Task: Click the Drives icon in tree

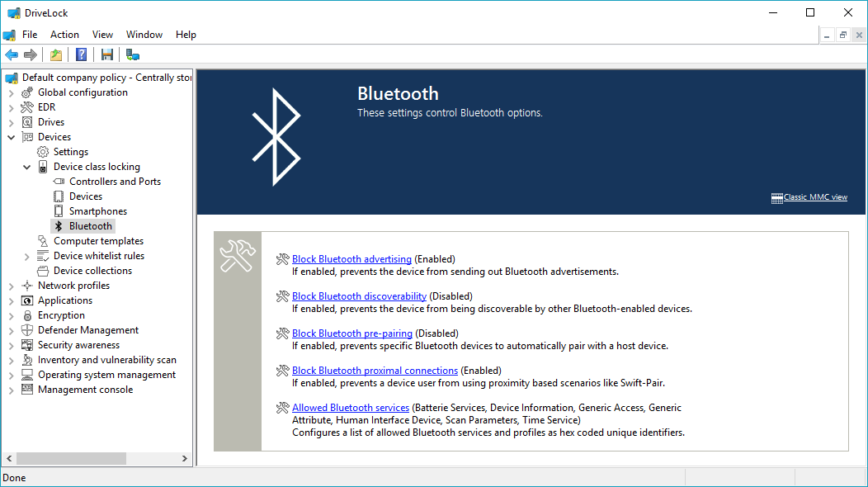Action: 27,122
